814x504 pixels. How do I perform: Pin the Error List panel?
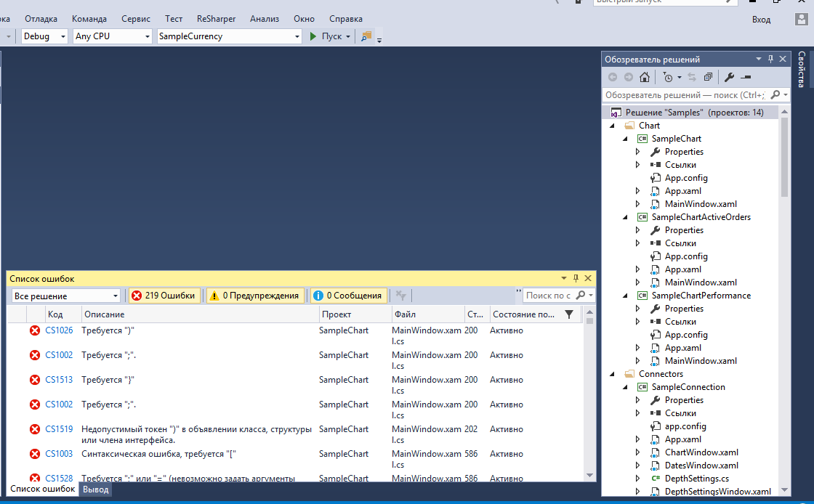tap(576, 278)
